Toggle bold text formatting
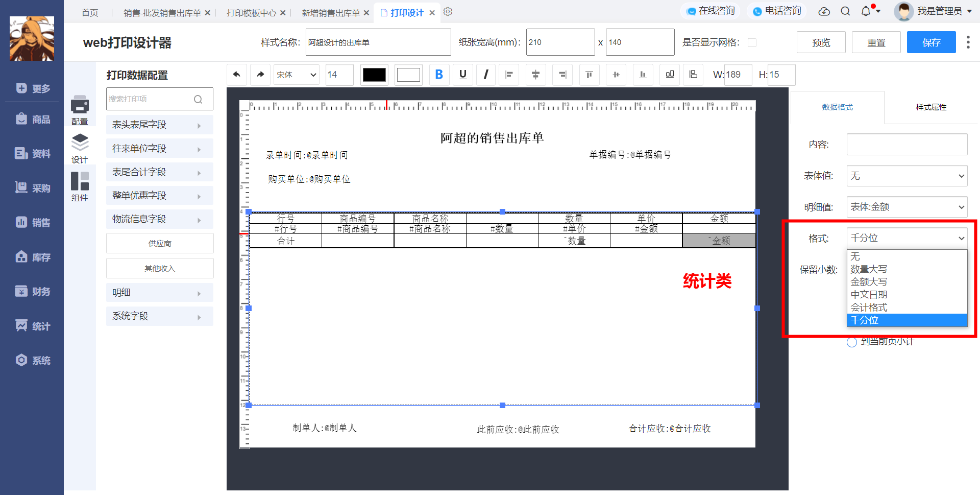The image size is (980, 495). 439,75
